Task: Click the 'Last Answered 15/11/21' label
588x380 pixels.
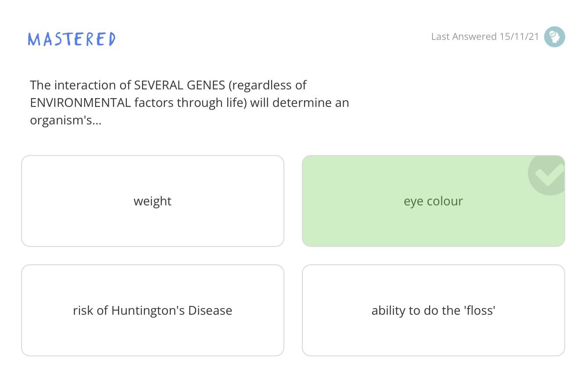Action: (x=484, y=36)
